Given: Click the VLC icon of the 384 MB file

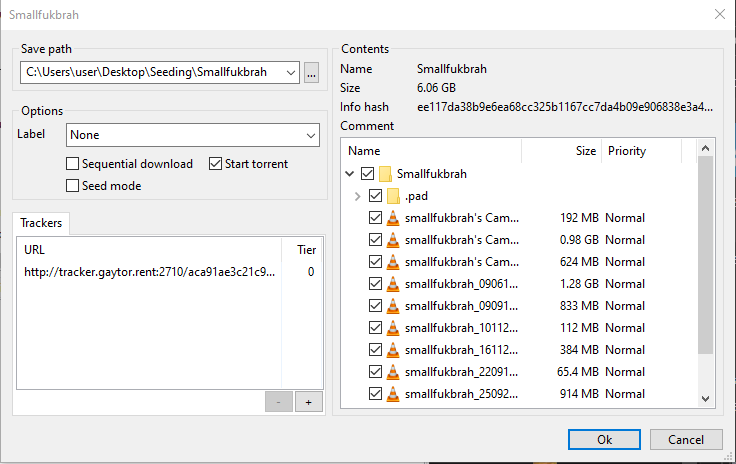Looking at the screenshot, I should click(x=393, y=350).
